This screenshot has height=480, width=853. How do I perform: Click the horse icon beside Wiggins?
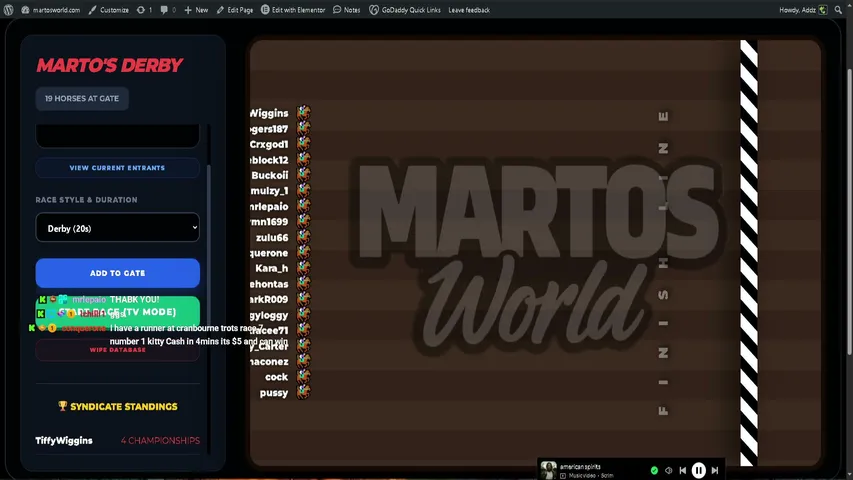click(303, 113)
